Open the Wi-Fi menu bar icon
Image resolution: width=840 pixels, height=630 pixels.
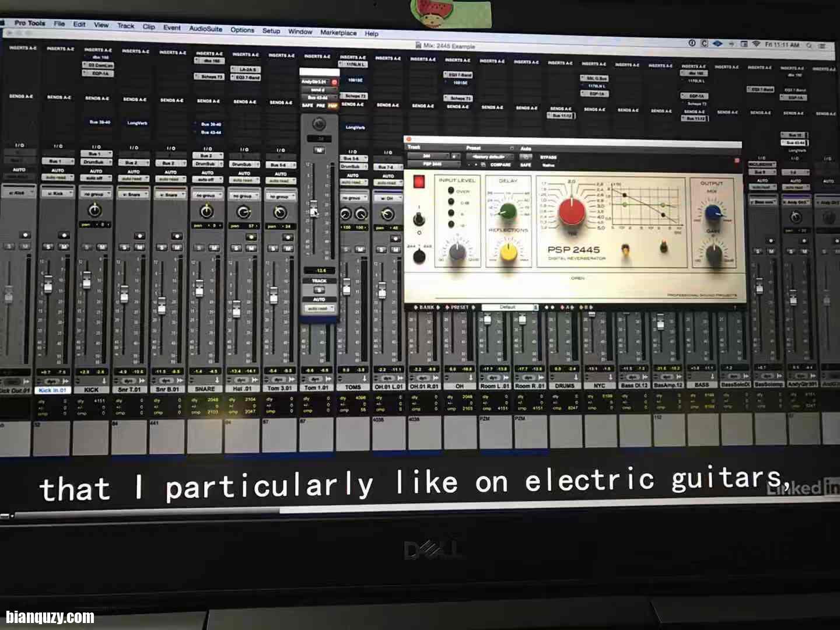pyautogui.click(x=756, y=44)
